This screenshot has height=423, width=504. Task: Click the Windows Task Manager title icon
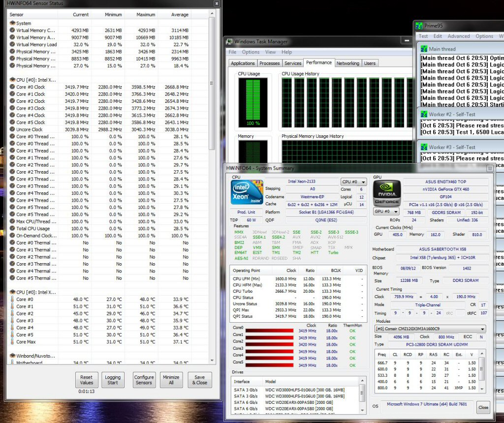pos(229,41)
